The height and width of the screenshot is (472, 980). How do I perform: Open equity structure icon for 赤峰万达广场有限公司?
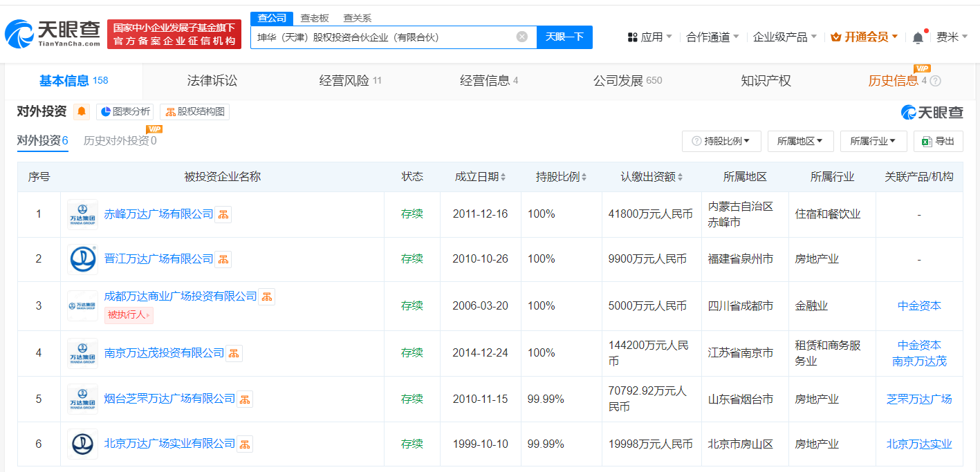coord(223,214)
